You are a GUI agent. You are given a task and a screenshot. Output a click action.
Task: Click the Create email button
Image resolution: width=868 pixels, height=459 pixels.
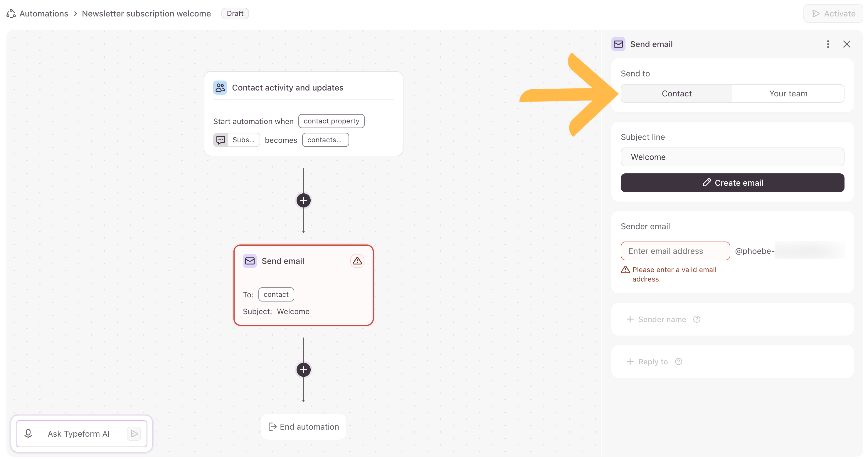tap(732, 183)
